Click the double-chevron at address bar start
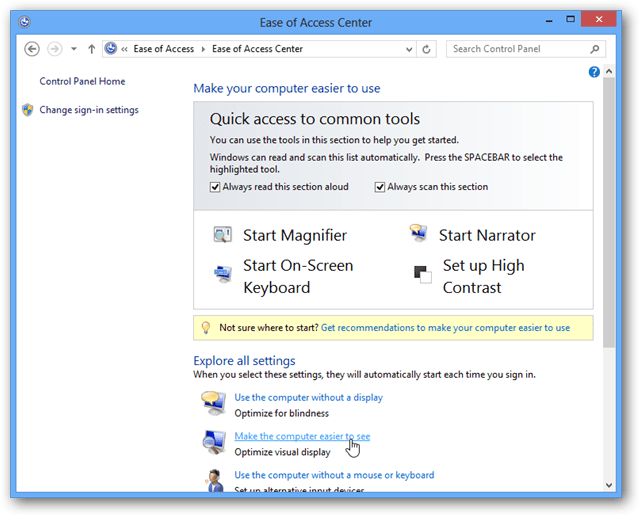Image resolution: width=640 pixels, height=516 pixels. point(124,49)
